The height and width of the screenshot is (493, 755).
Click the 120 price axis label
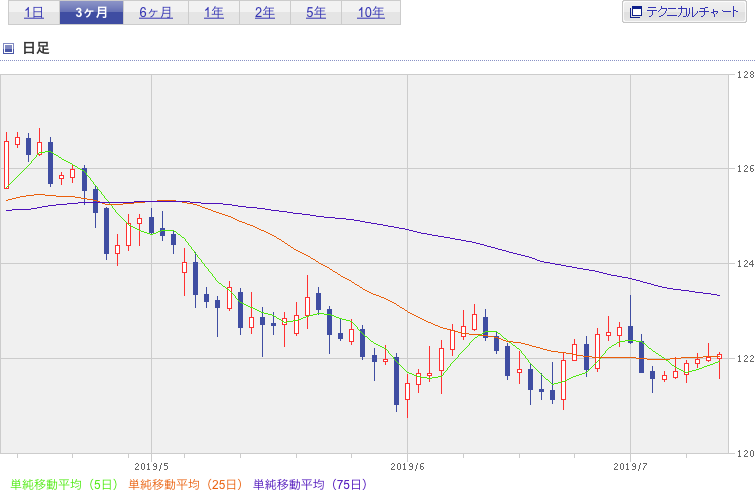click(746, 453)
